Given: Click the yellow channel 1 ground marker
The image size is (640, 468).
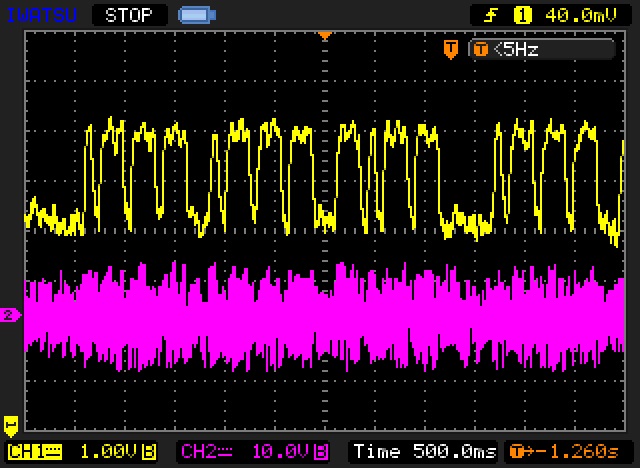Looking at the screenshot, I should pyautogui.click(x=10, y=426).
